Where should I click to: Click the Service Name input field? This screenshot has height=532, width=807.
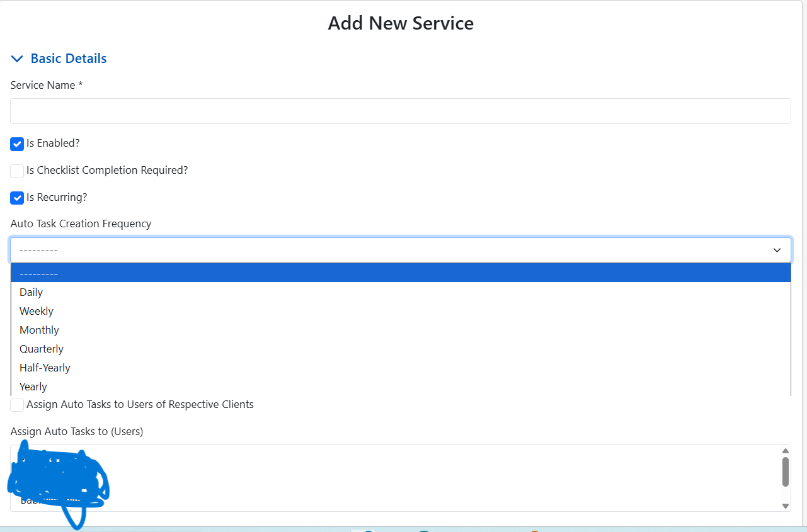pos(401,111)
